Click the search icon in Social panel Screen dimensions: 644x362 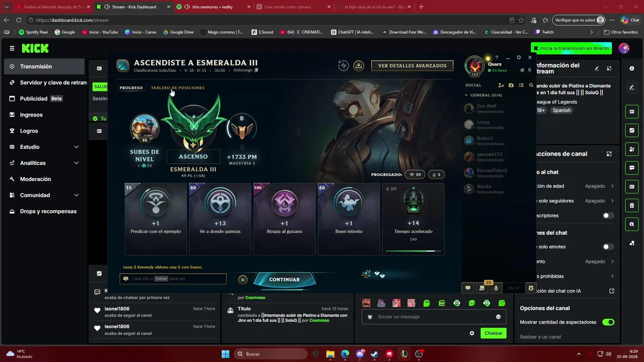(x=531, y=85)
